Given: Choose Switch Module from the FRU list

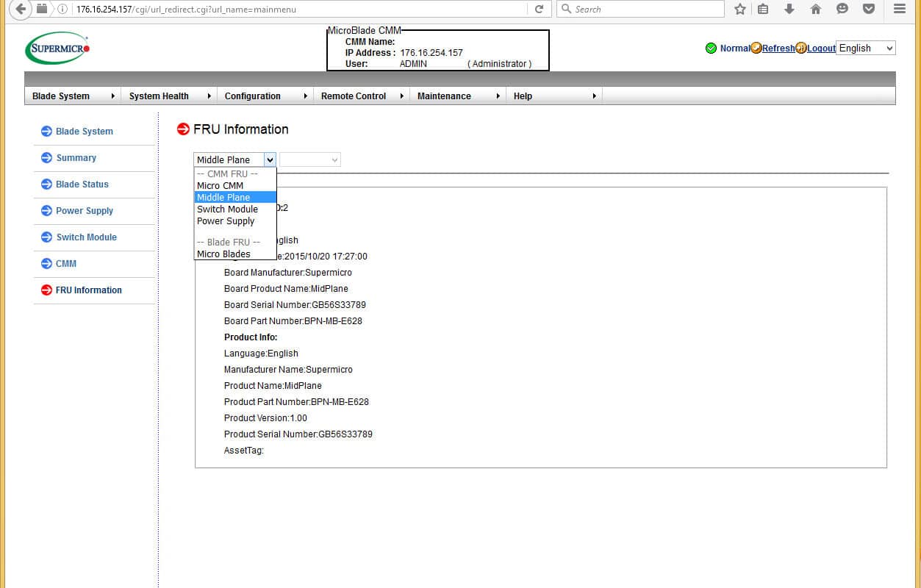Looking at the screenshot, I should (x=235, y=209).
